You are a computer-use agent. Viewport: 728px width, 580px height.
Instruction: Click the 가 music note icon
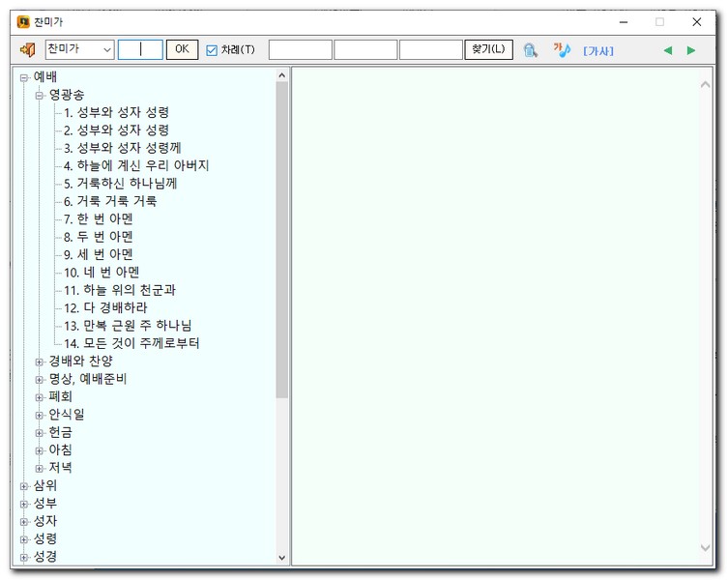pos(562,49)
